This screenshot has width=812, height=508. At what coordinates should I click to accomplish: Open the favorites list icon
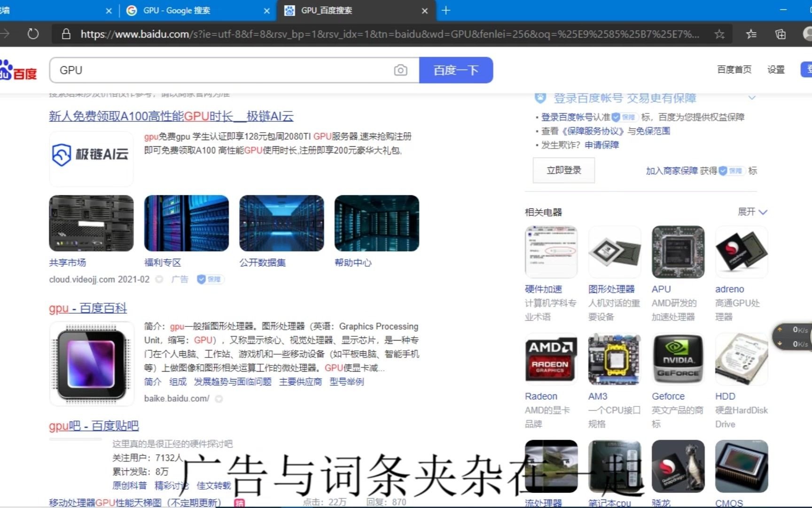coord(751,34)
